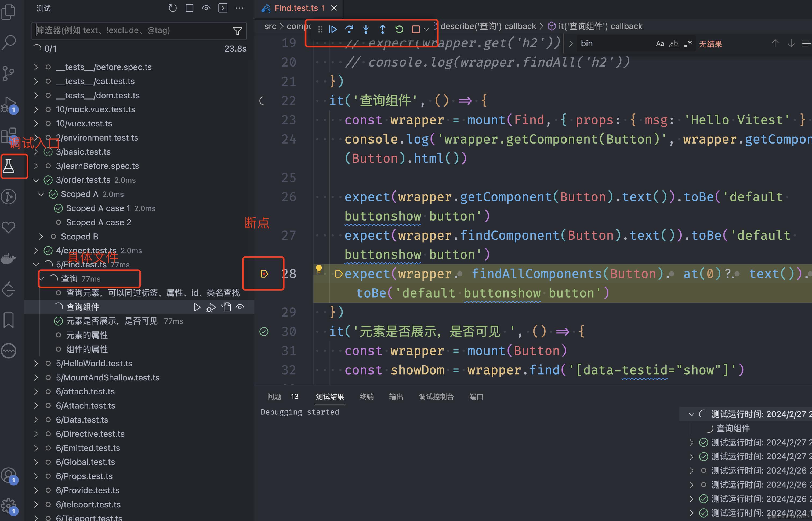Collapse the 3/order.test.ts tree node
Viewport: 812px width, 521px height.
point(36,180)
